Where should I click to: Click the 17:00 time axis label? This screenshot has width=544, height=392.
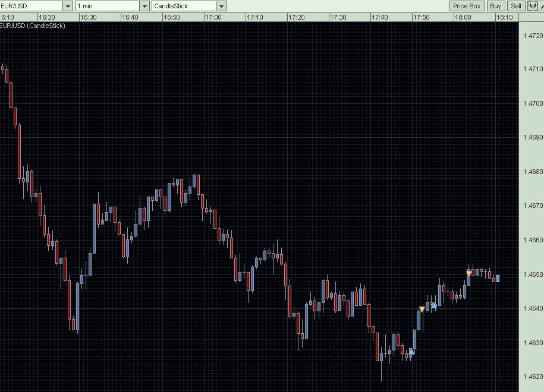[x=213, y=17]
